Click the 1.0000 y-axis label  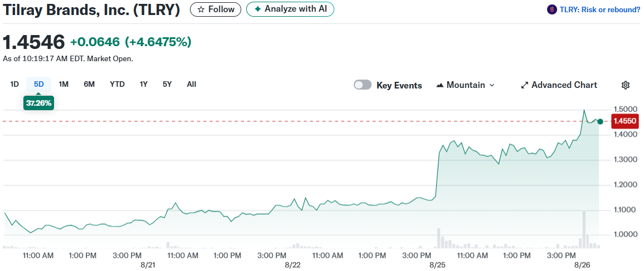(x=626, y=234)
